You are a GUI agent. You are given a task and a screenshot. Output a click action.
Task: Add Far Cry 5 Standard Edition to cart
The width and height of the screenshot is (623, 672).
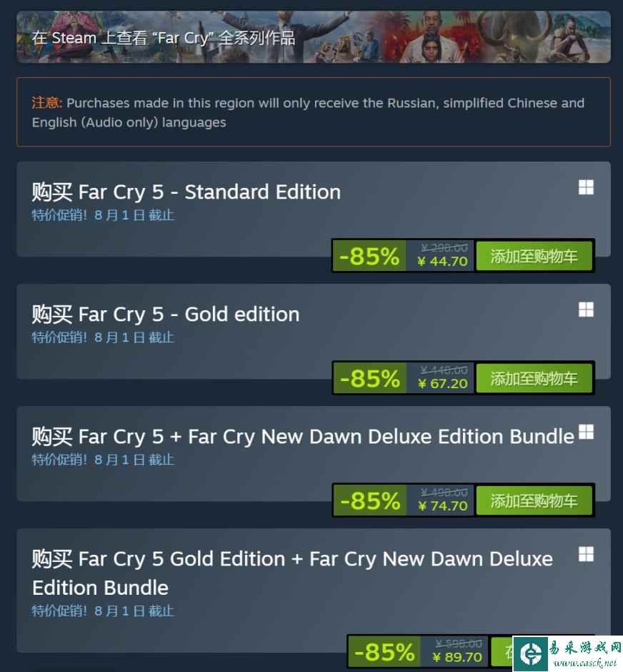coord(534,256)
